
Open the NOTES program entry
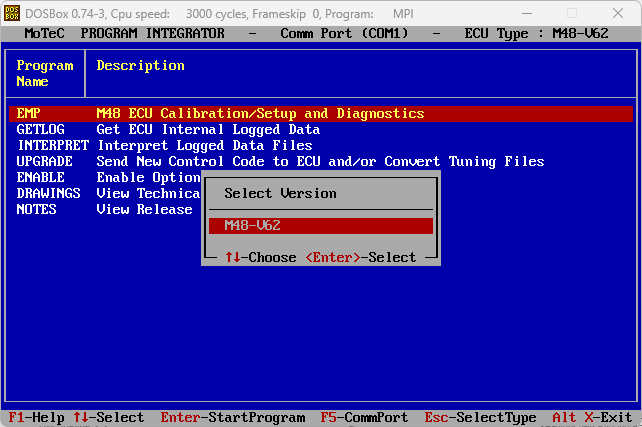[36, 210]
